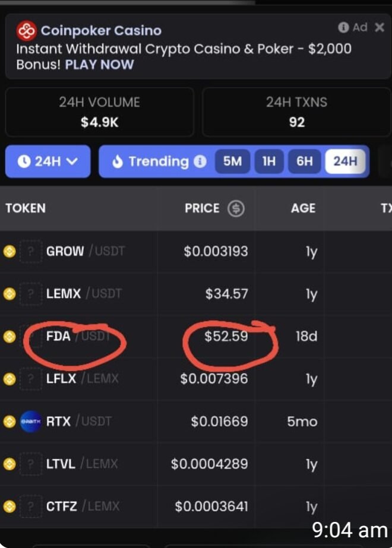The width and height of the screenshot is (392, 548).
Task: Click the Ad info icon
Action: click(343, 27)
